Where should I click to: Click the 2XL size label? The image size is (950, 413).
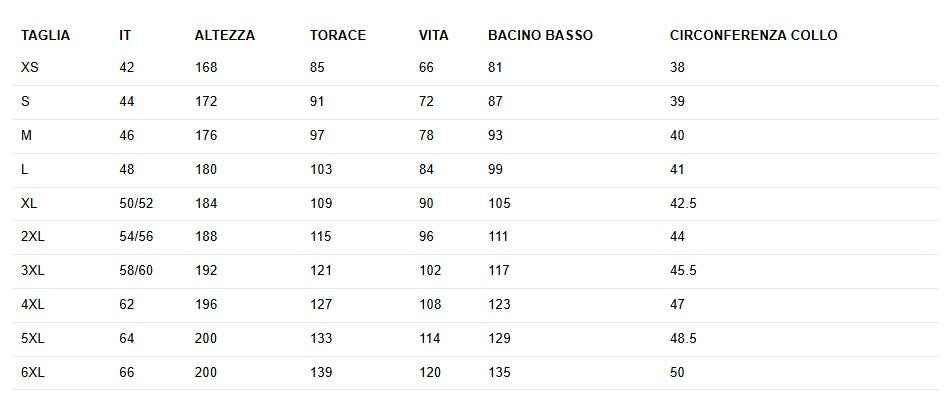(x=33, y=237)
